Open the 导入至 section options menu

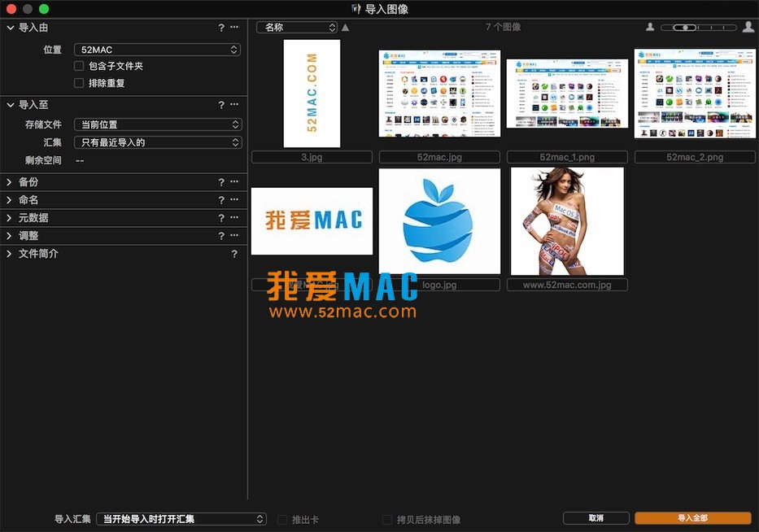[x=234, y=104]
